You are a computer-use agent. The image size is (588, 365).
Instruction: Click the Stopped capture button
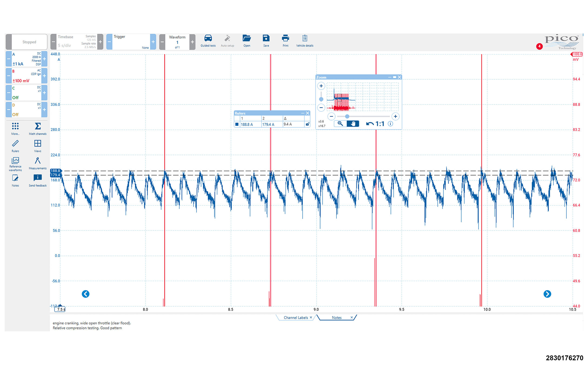tap(29, 42)
